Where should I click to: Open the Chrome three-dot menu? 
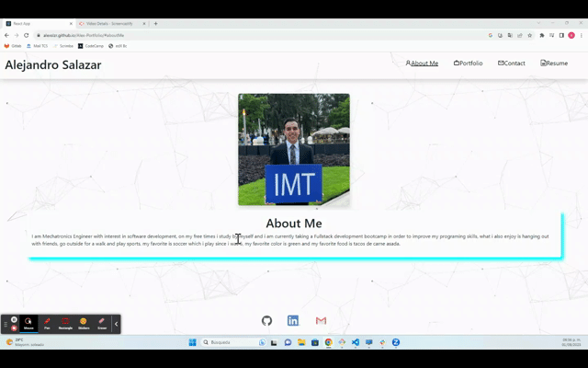tap(582, 35)
